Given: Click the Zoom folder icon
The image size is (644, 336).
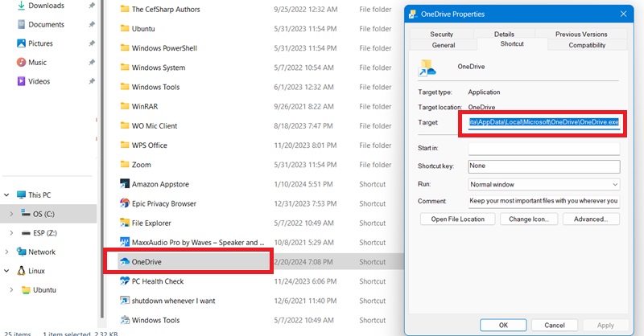Looking at the screenshot, I should [125, 164].
